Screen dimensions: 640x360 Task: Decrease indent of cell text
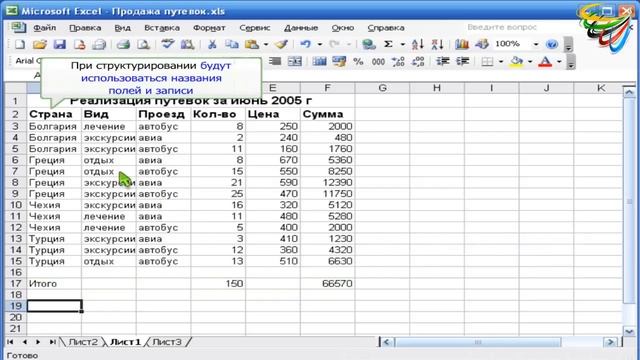click(442, 62)
